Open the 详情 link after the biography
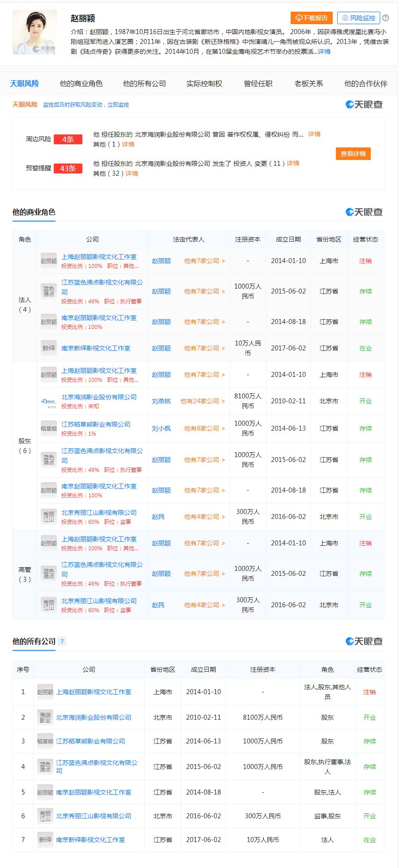399x868 pixels. [x=324, y=52]
